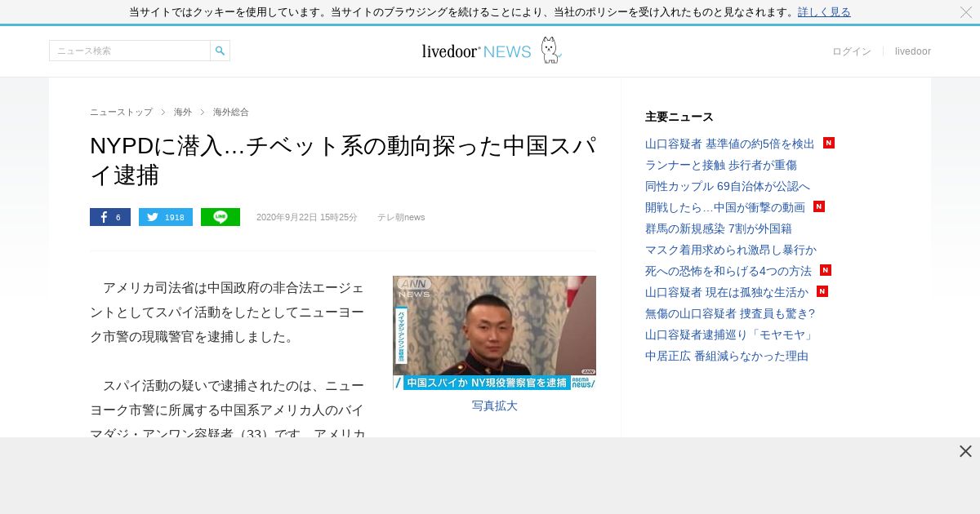
Task: Go to 海外 breadcrumb category
Action: click(x=183, y=112)
